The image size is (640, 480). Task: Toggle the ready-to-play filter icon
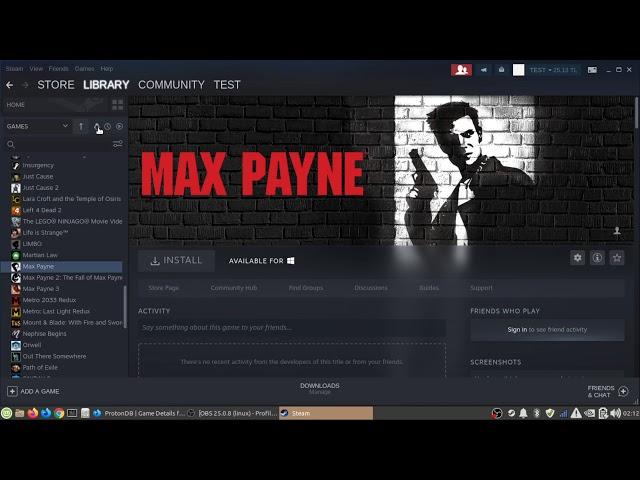119,127
